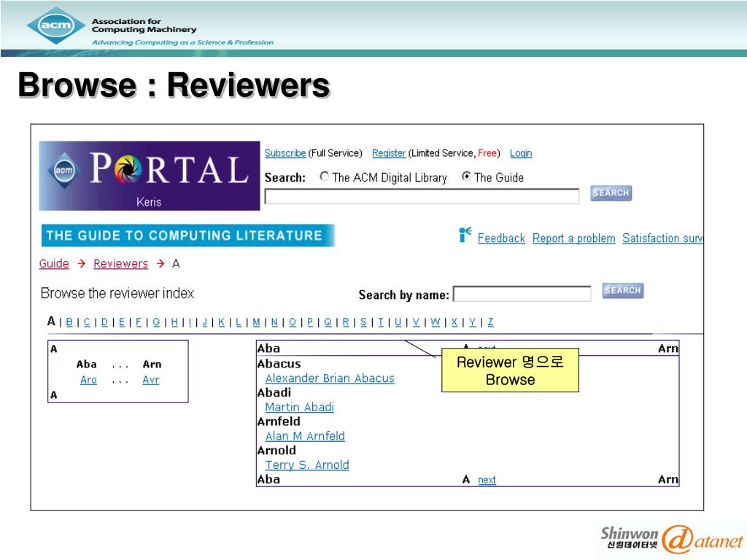Viewport: 747px width, 560px height.
Task: Jump to letter Y in index
Action: (472, 322)
